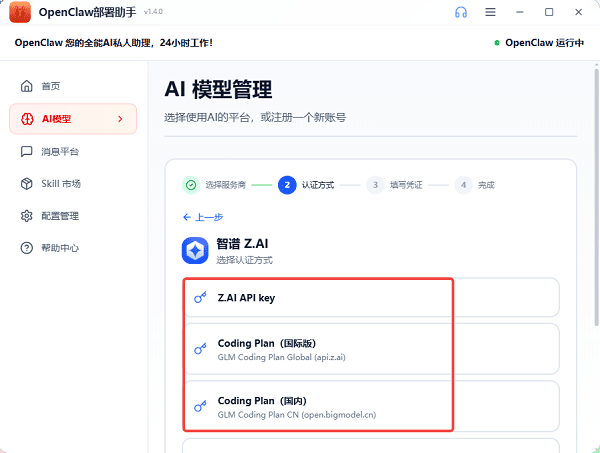Viewport: 600px width, 453px height.
Task: Click key icon beside Z.AI API key
Action: [200, 297]
